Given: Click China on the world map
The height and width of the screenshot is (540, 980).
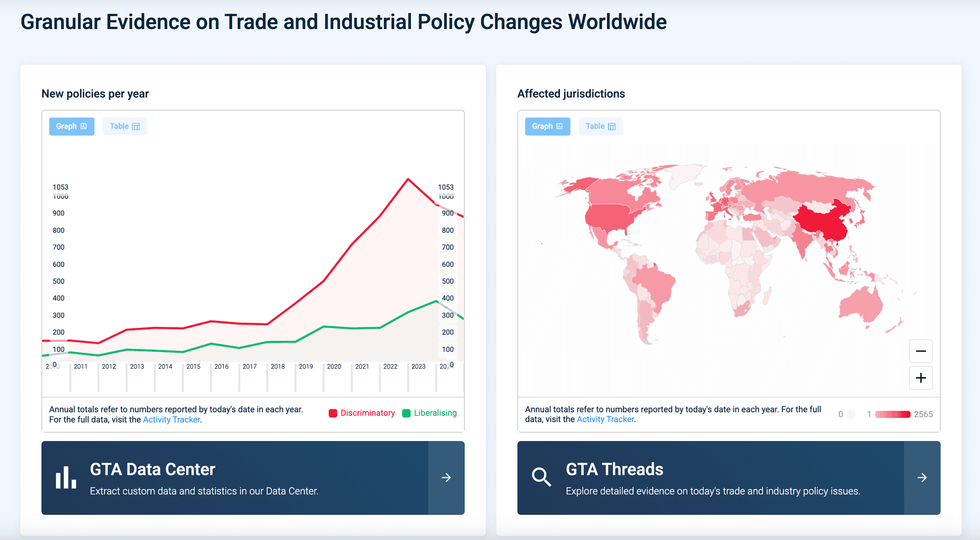Looking at the screenshot, I should [x=823, y=220].
